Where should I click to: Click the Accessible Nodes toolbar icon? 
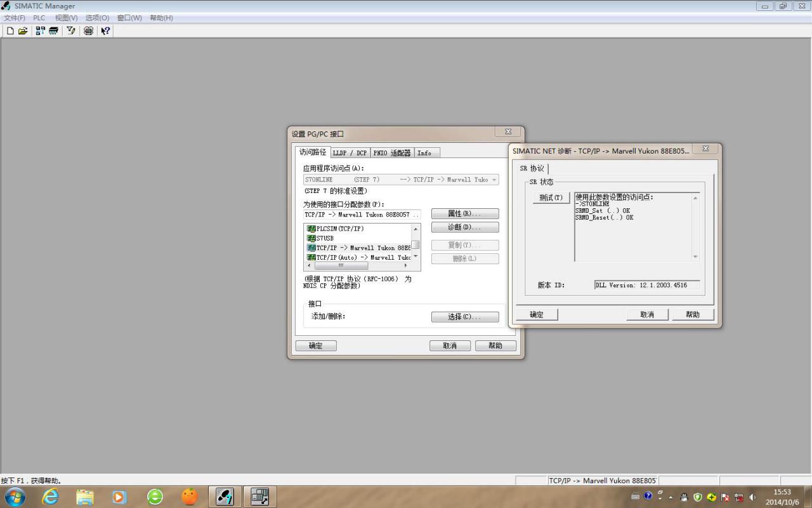point(40,30)
